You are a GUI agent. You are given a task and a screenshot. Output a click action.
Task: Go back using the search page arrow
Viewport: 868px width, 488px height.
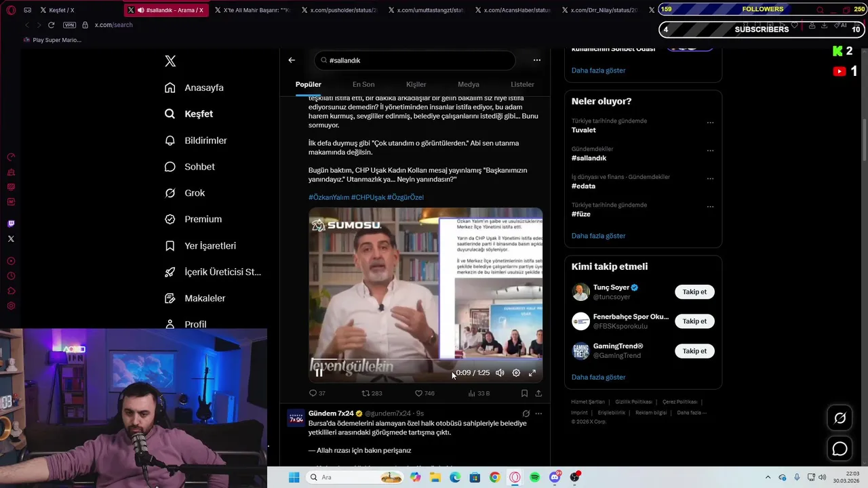[292, 60]
